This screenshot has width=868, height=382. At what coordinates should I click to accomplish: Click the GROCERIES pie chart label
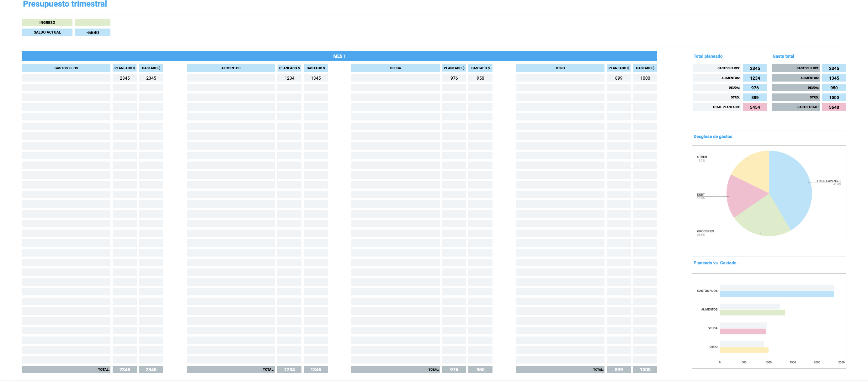[x=705, y=231]
